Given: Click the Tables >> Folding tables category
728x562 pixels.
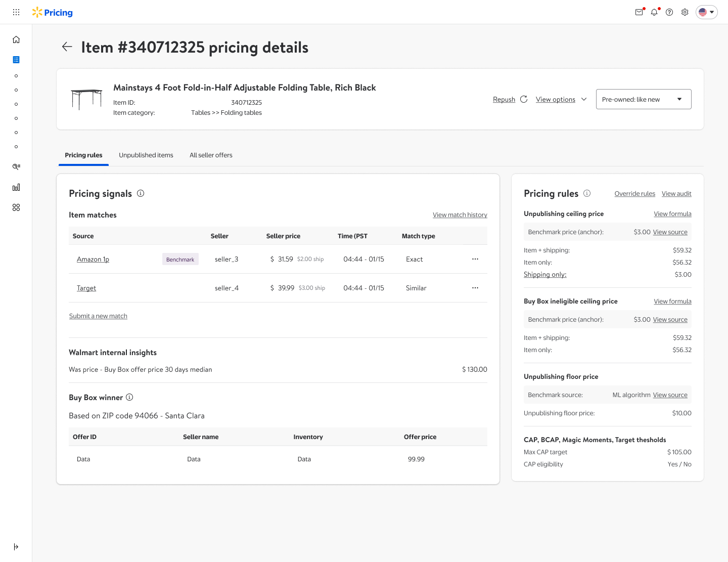Looking at the screenshot, I should pos(226,113).
